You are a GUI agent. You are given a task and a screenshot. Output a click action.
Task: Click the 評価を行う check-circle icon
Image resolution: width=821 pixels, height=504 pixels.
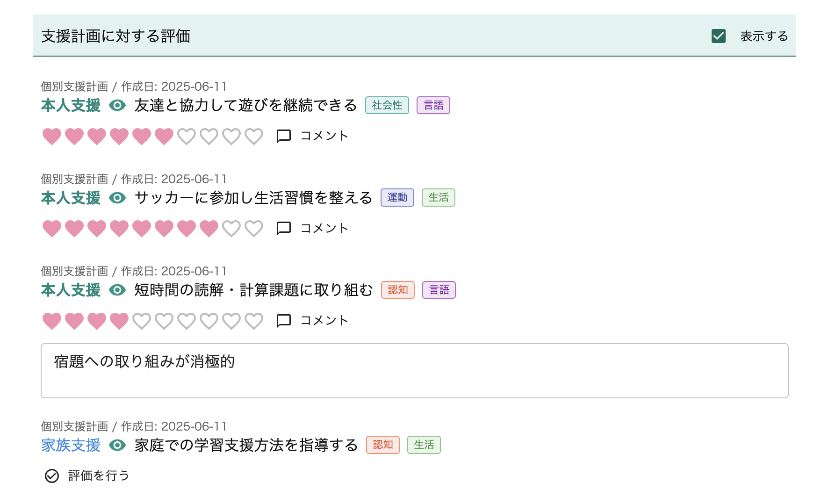pyautogui.click(x=52, y=476)
